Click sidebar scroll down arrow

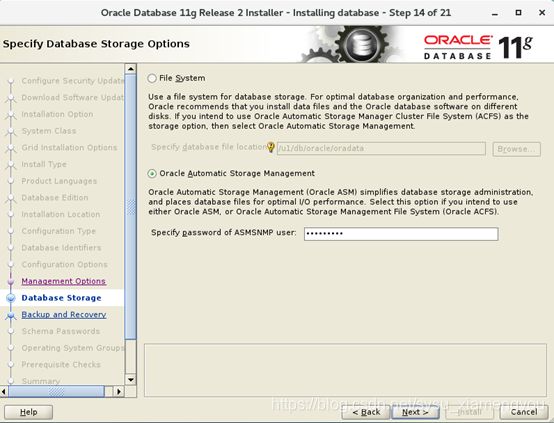click(x=131, y=380)
